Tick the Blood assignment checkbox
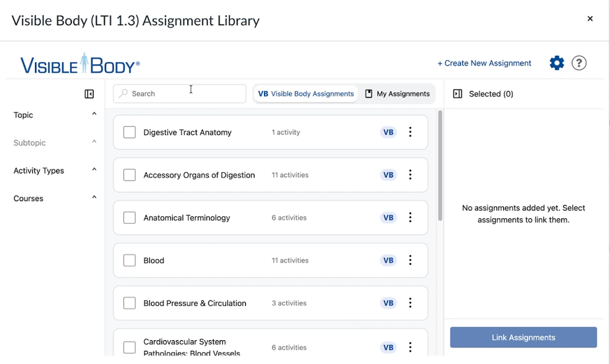The height and width of the screenshot is (364, 610). tap(129, 260)
